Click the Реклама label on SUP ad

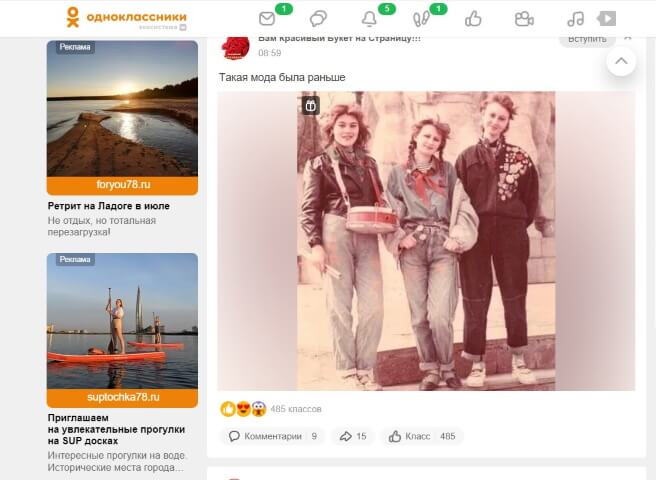tap(75, 259)
